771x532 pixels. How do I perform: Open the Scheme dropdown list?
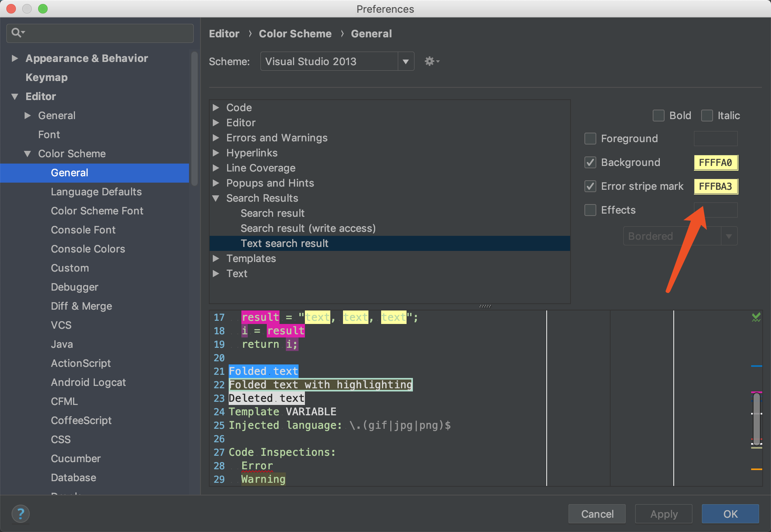[x=405, y=62]
